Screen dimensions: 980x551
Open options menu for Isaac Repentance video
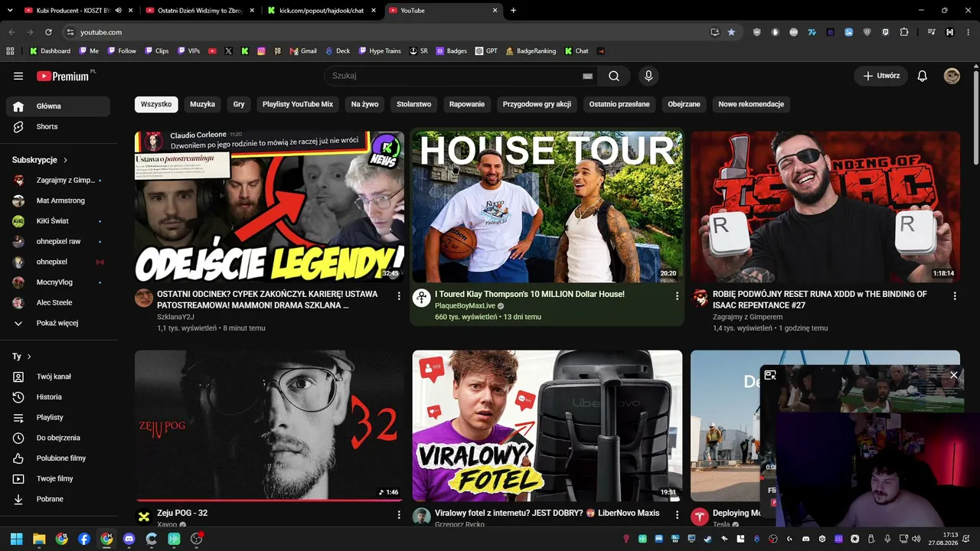coord(955,296)
